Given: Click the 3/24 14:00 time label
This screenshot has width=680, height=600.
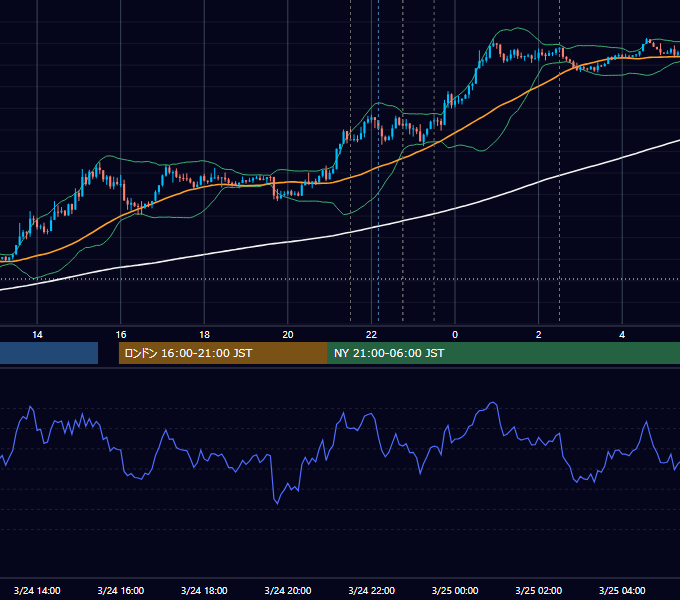Looking at the screenshot, I should pyautogui.click(x=37, y=590).
